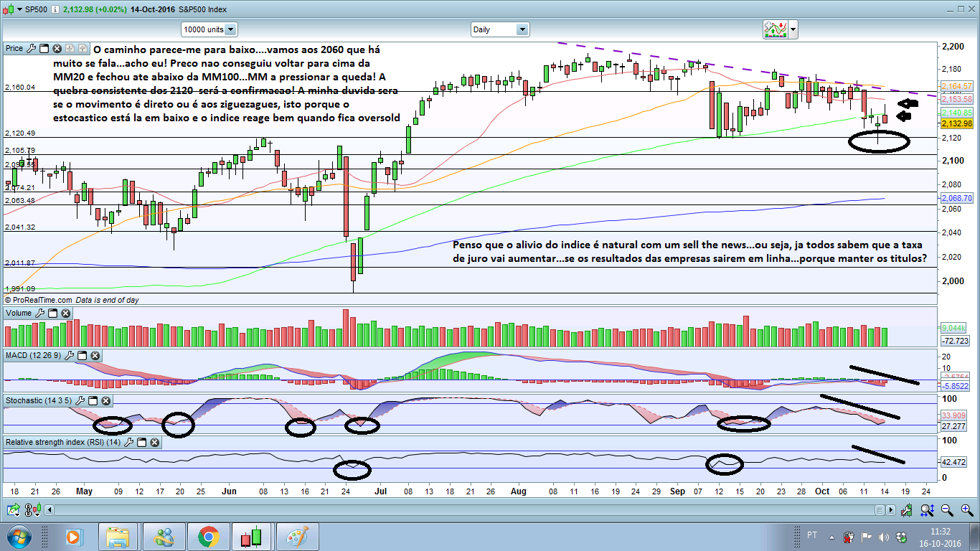This screenshot has width=980, height=551.
Task: Click the 2,160.04 horizontal level label
Action: click(20, 88)
